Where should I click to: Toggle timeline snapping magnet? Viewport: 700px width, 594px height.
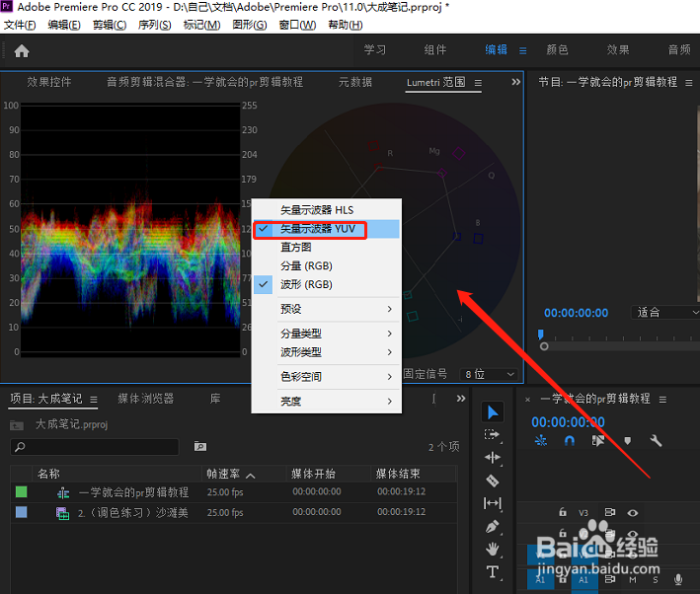[570, 441]
